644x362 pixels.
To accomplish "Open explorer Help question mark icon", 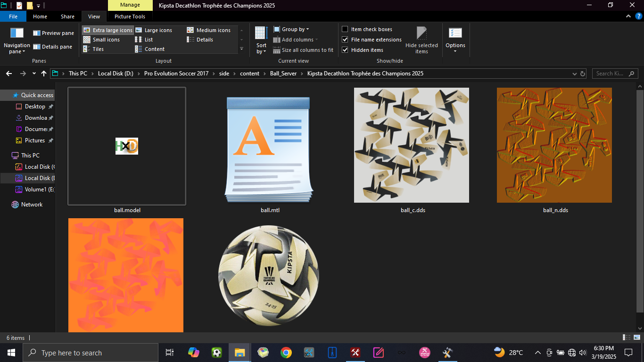I will (x=638, y=16).
